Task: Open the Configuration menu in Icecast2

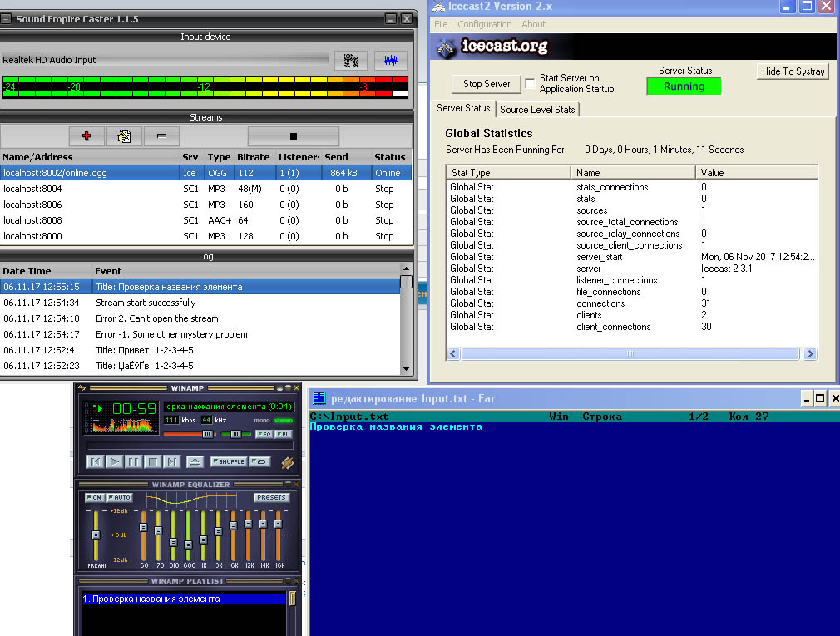Action: coord(484,24)
